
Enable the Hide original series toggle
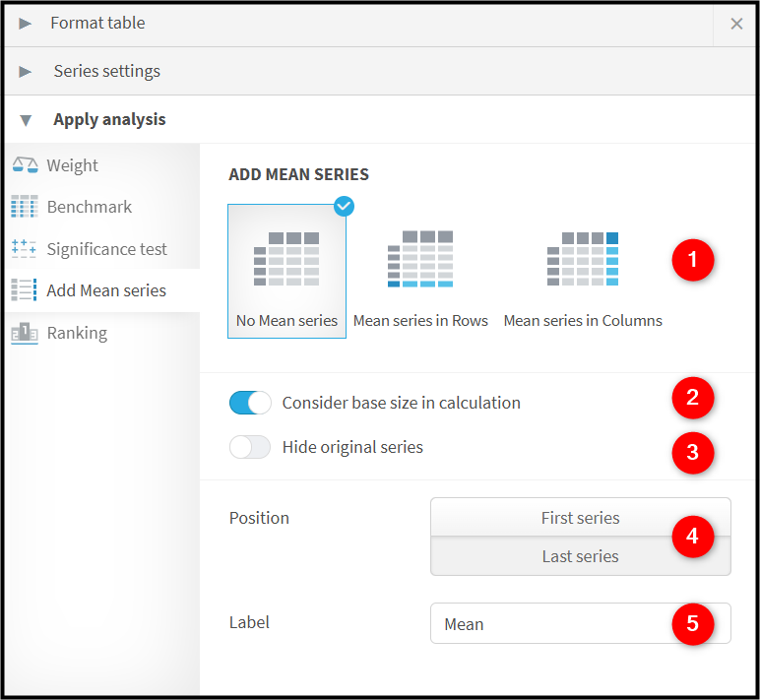[x=250, y=447]
